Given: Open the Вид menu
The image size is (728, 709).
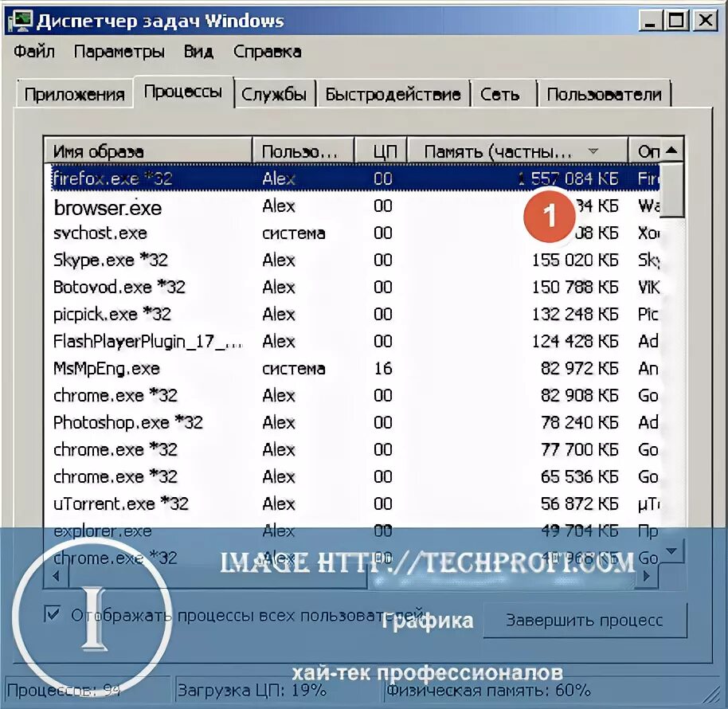Looking at the screenshot, I should [198, 51].
